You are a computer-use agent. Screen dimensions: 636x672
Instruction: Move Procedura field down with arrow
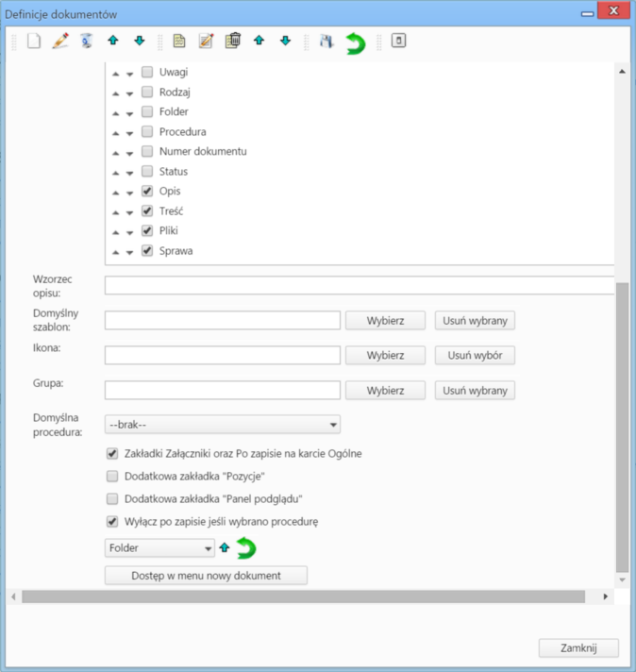click(129, 134)
